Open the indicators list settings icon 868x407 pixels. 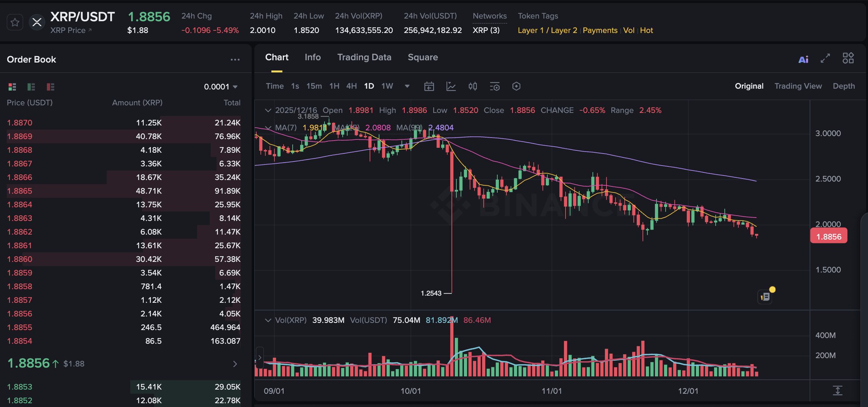pyautogui.click(x=495, y=86)
